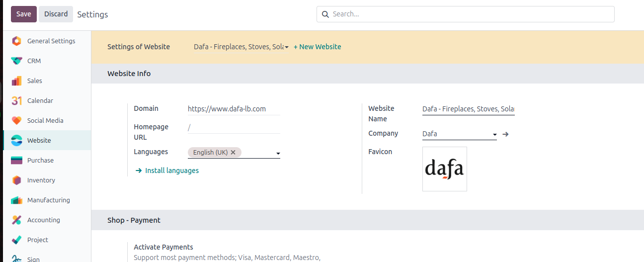The width and height of the screenshot is (644, 262).
Task: Click the Social Media heart icon
Action: pos(17,120)
